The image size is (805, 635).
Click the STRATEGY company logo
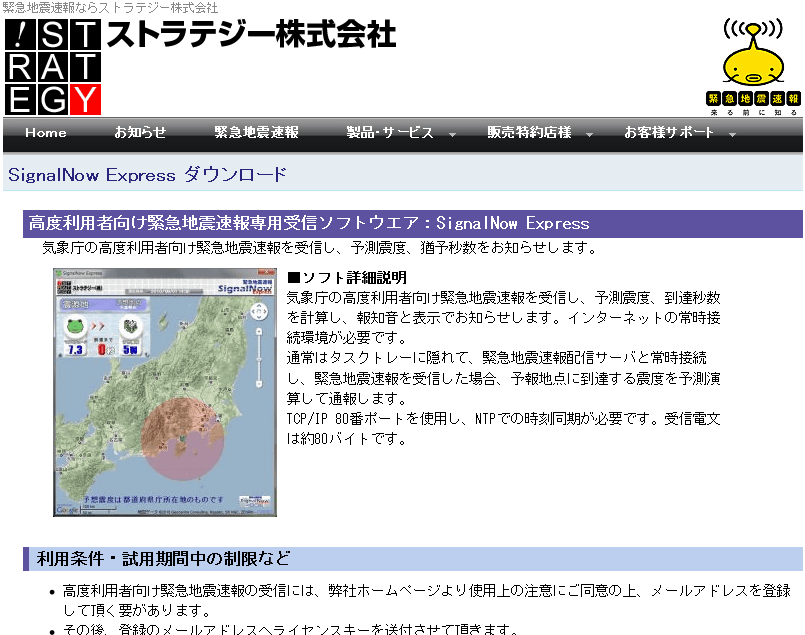(53, 67)
